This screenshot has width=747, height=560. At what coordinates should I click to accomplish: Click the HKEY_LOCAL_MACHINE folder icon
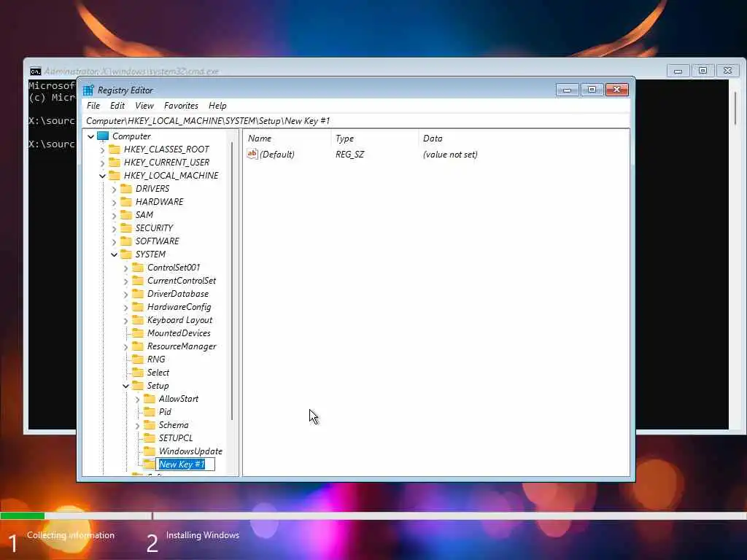115,175
